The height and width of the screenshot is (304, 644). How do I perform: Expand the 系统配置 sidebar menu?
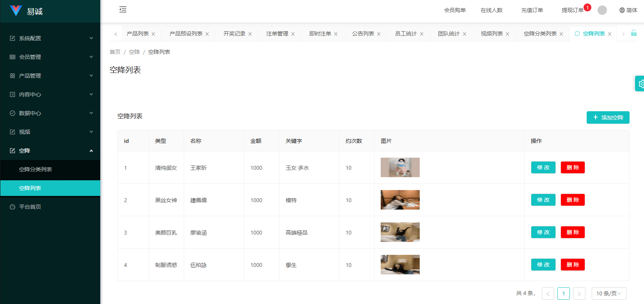coord(50,38)
